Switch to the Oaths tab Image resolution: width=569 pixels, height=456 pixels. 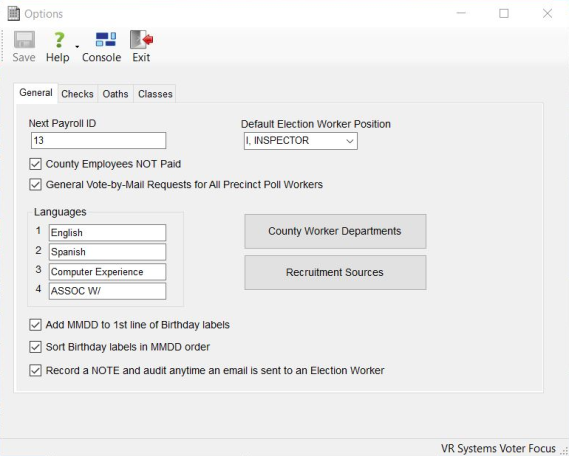[x=115, y=94]
